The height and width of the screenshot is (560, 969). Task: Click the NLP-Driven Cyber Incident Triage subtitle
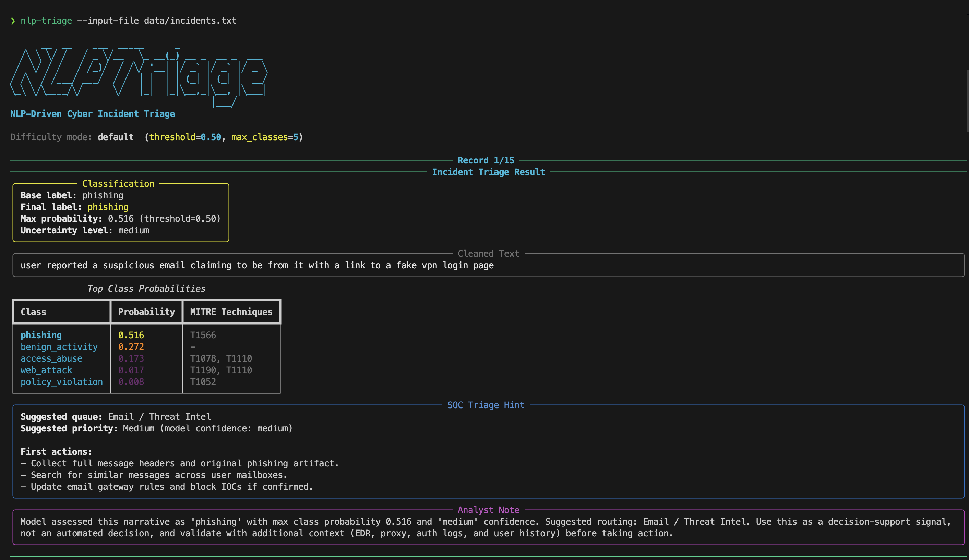(x=92, y=114)
